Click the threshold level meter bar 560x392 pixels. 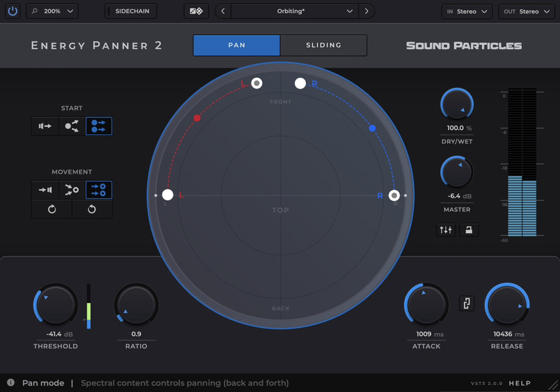(x=89, y=306)
